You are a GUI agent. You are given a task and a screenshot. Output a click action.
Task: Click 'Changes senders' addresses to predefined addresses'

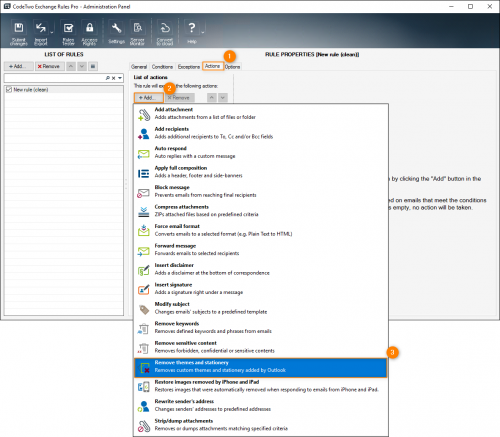coord(213,409)
